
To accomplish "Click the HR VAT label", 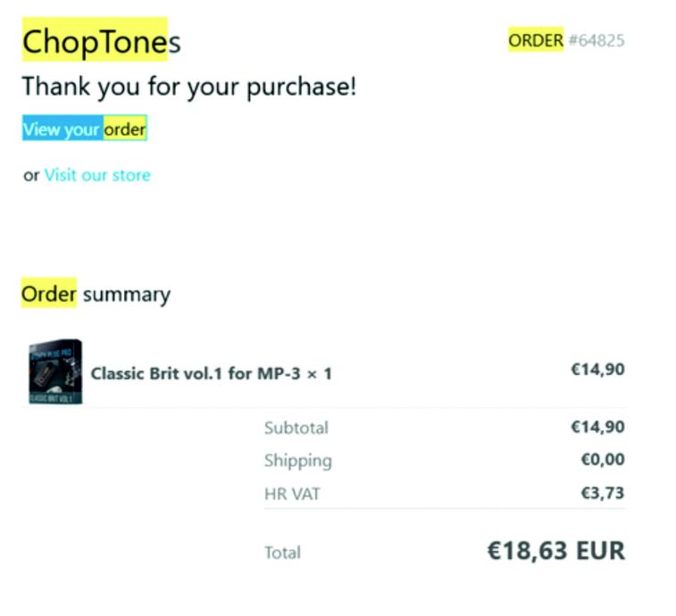I will click(x=291, y=493).
